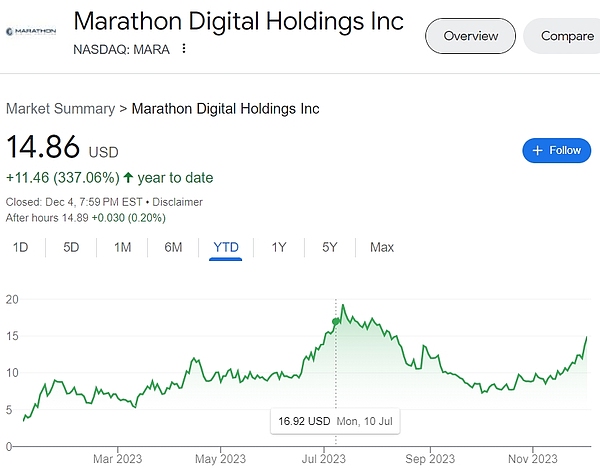
Task: Click the Marathon company logo
Action: click(x=31, y=32)
